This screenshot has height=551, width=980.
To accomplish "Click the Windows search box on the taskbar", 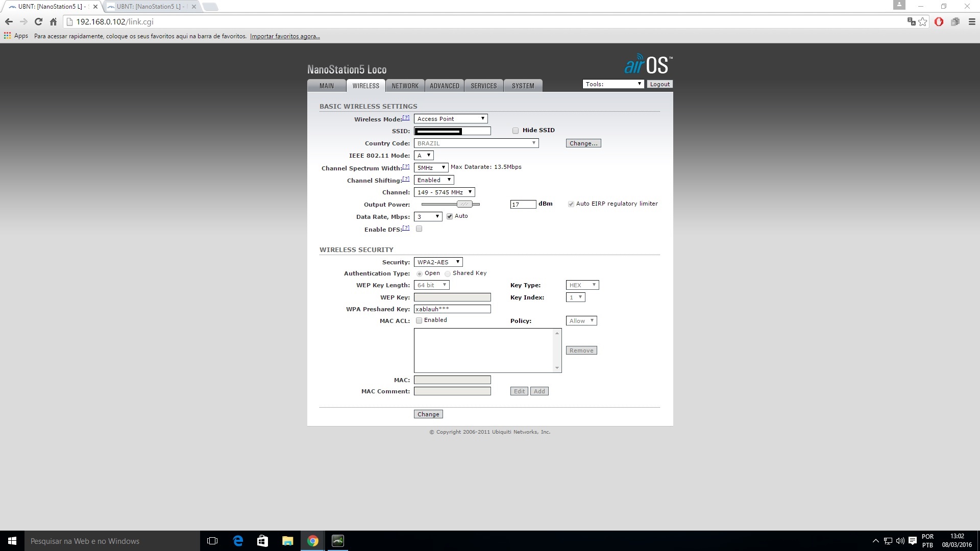I will pos(112,541).
